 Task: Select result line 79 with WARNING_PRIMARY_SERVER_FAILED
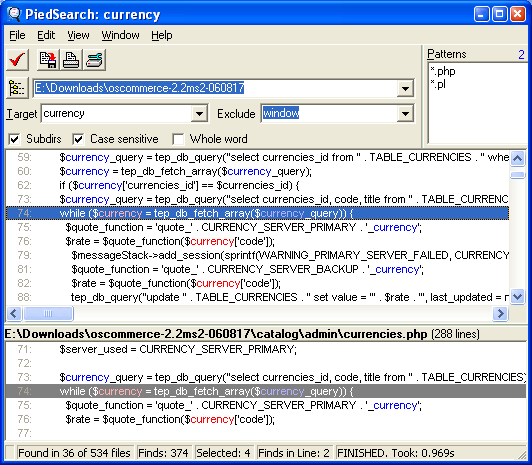[257, 255]
